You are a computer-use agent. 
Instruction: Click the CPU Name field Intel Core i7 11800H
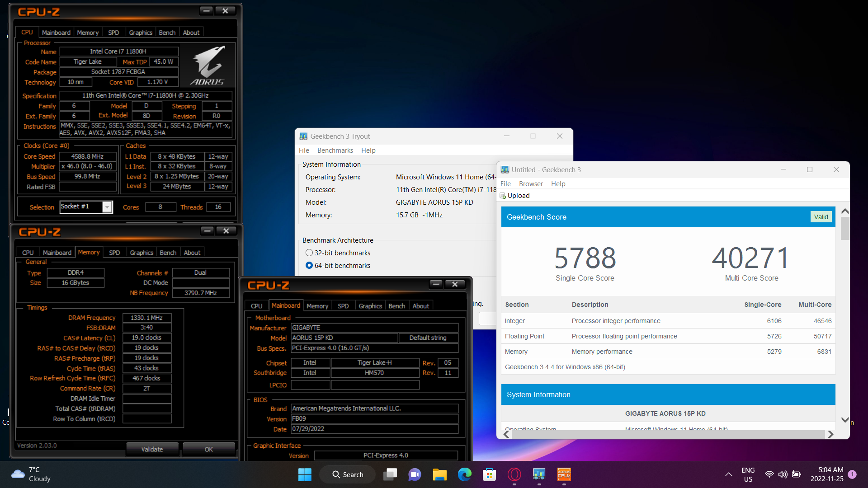click(x=119, y=52)
